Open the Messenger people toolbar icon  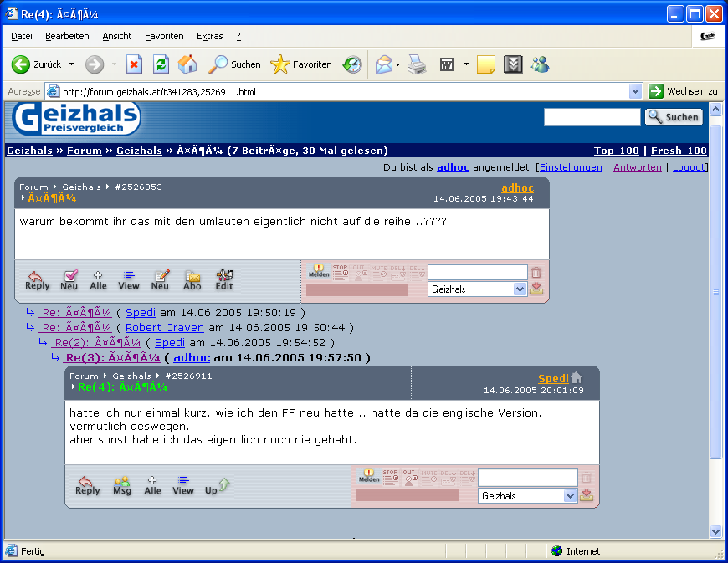[540, 64]
